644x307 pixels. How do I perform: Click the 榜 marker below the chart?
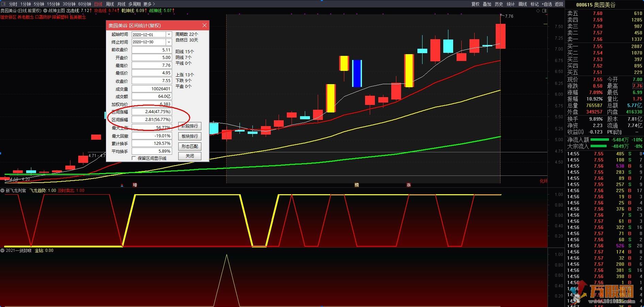tap(357, 185)
